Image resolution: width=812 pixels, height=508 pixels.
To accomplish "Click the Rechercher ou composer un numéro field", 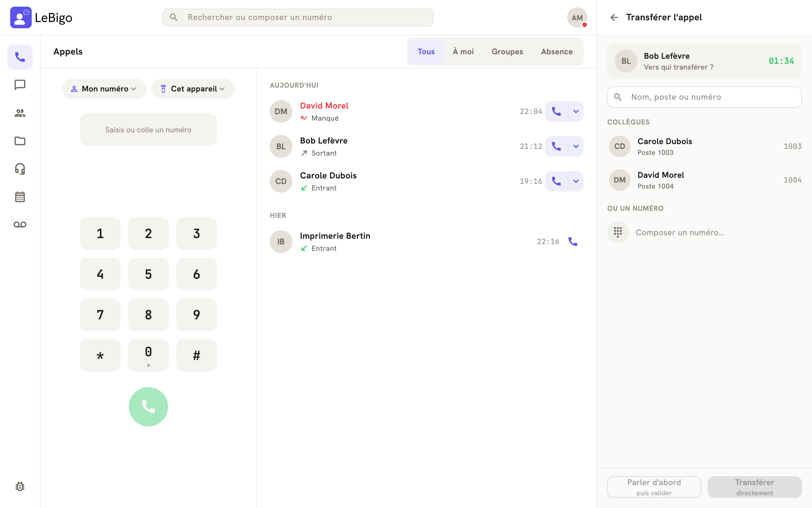I will point(298,17).
